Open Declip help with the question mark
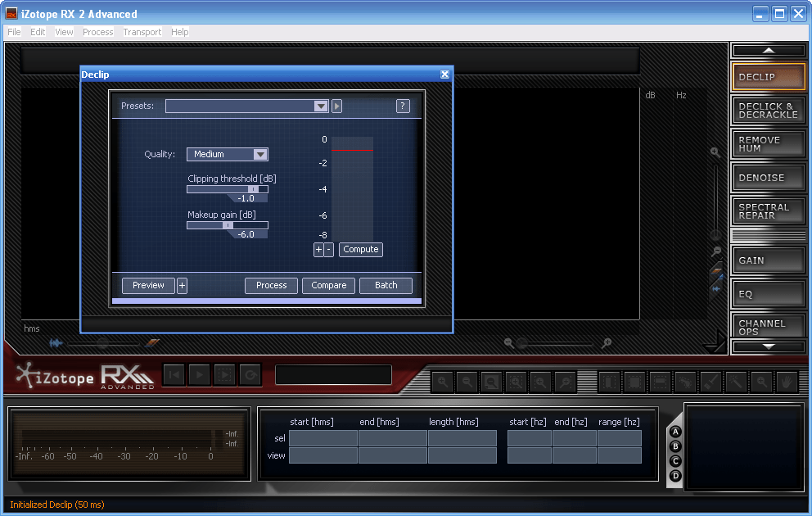812x516 pixels. [x=403, y=106]
